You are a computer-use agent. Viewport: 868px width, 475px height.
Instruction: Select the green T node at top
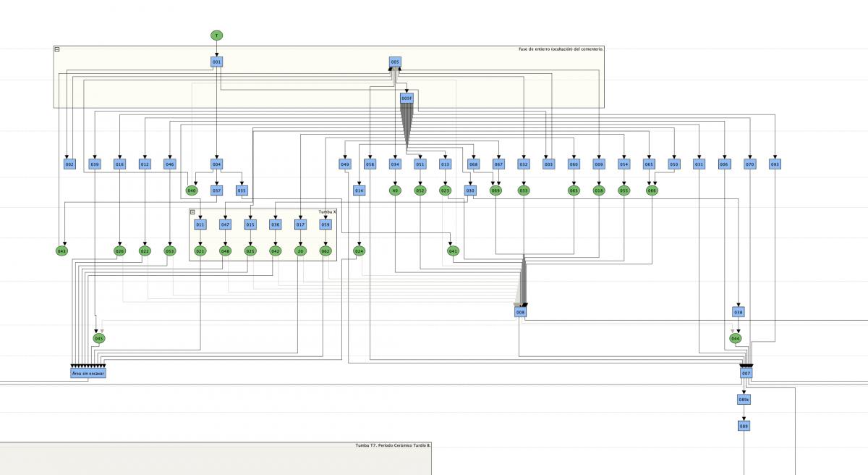tap(216, 35)
